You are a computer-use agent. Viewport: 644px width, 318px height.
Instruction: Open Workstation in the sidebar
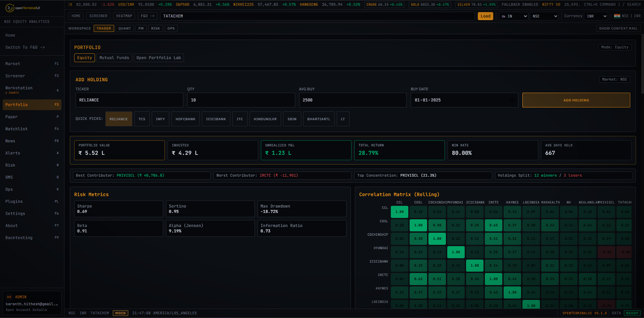(32, 90)
